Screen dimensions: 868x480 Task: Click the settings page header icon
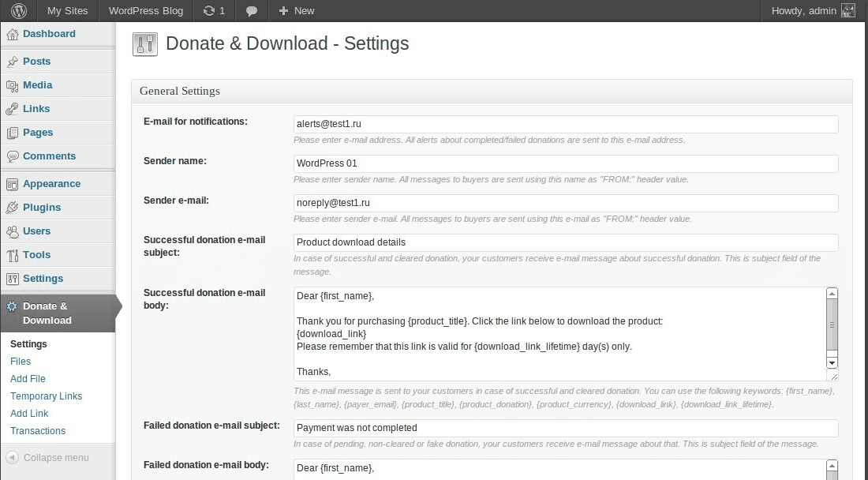pyautogui.click(x=145, y=44)
